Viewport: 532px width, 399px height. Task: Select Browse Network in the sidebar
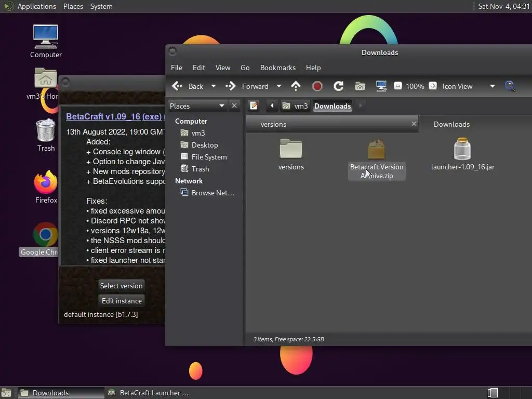coord(212,193)
